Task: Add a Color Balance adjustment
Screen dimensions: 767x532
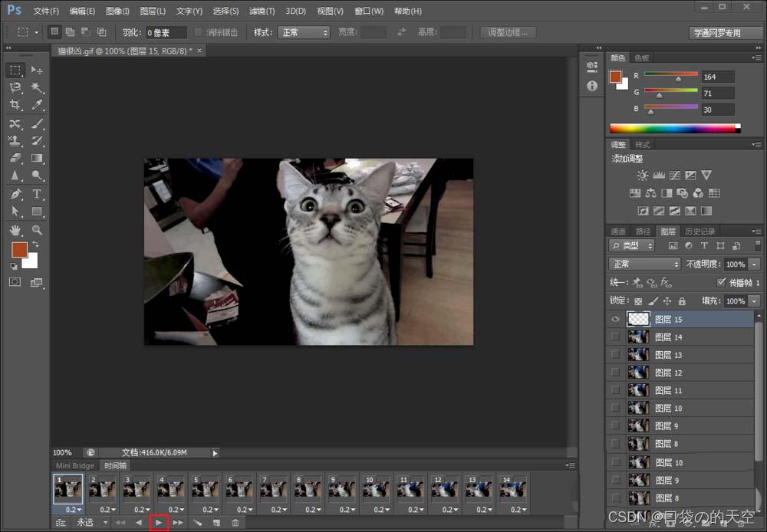Action: pyautogui.click(x=651, y=193)
